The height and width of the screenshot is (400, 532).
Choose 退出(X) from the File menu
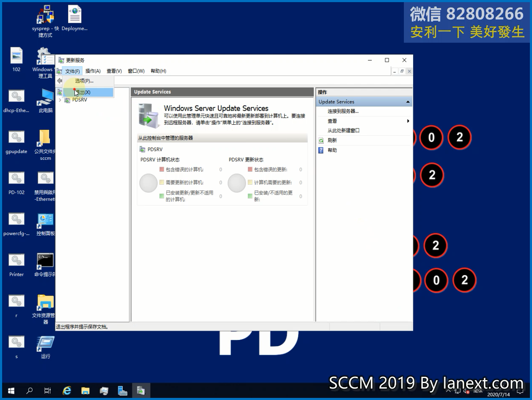point(88,92)
